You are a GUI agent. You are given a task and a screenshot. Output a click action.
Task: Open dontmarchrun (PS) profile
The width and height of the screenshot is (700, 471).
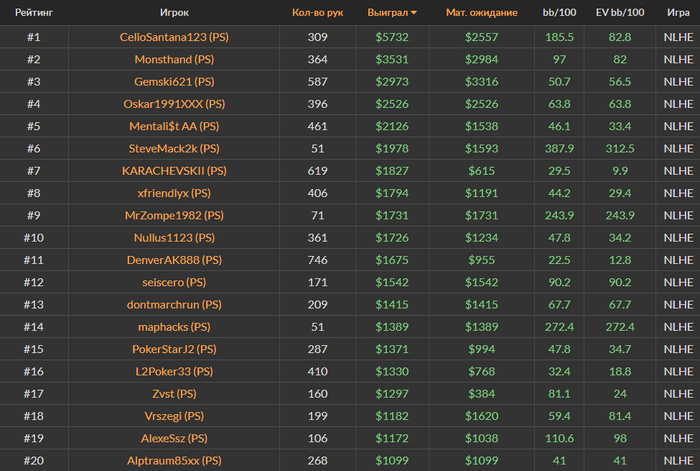(x=174, y=304)
